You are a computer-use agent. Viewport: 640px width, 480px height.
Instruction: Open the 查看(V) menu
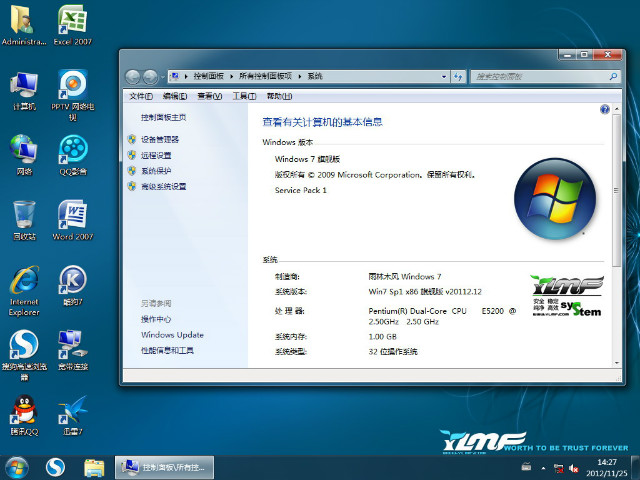click(x=210, y=96)
